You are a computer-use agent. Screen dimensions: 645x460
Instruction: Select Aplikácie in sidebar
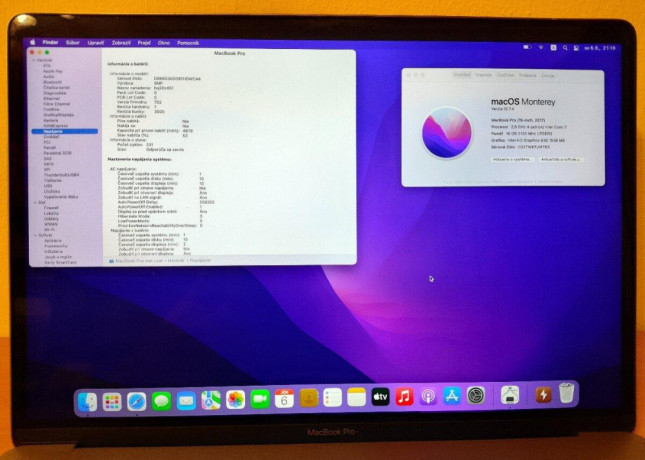tap(53, 241)
